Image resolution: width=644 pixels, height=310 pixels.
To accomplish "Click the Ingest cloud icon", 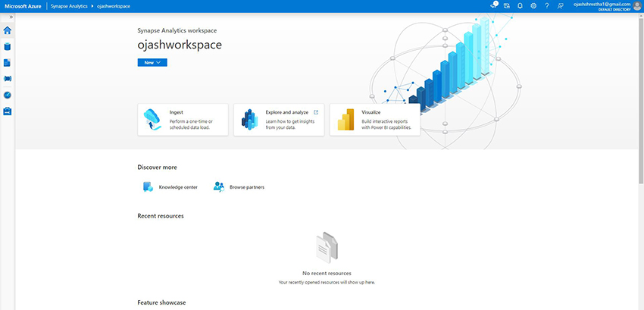I will 152,119.
